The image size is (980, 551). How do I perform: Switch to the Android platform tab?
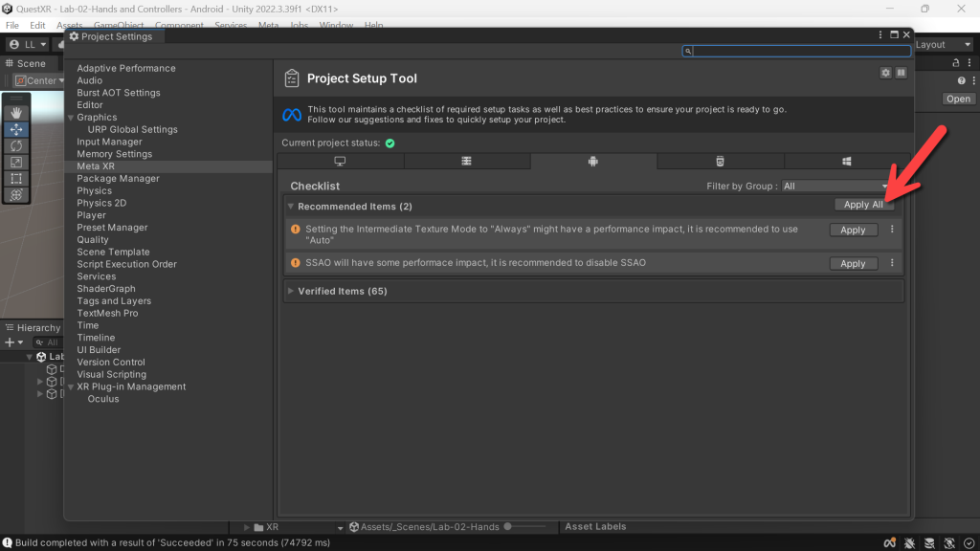click(x=593, y=161)
